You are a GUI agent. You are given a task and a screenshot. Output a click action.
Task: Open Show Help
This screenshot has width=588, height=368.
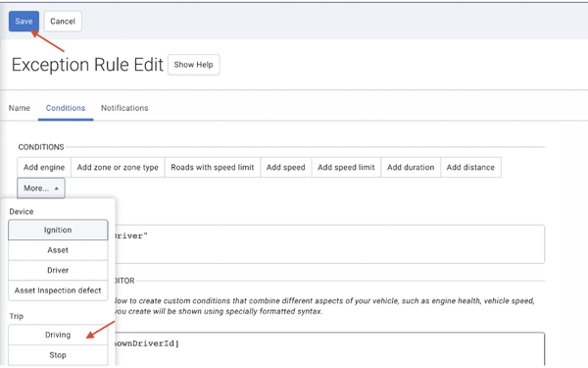point(193,65)
